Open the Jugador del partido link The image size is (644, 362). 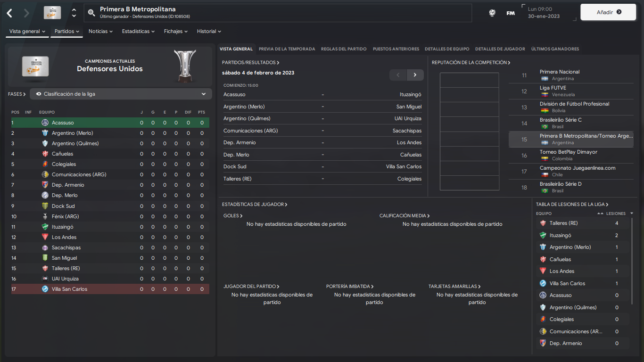pos(251,287)
